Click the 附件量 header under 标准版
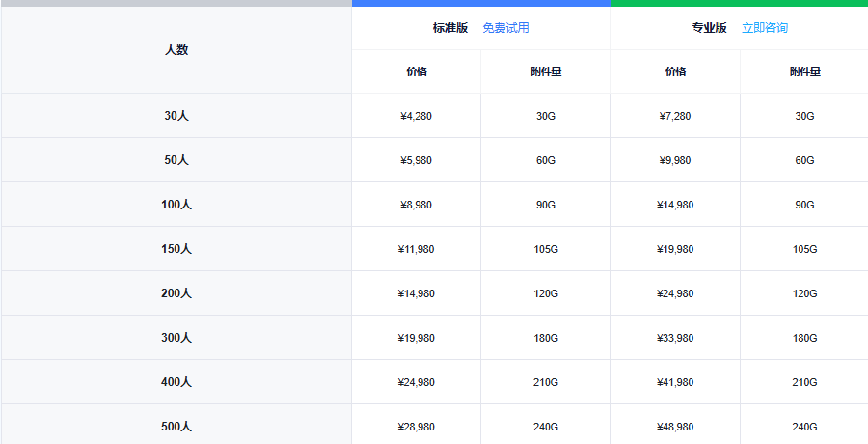Viewport: 868px width, 444px height. (546, 71)
